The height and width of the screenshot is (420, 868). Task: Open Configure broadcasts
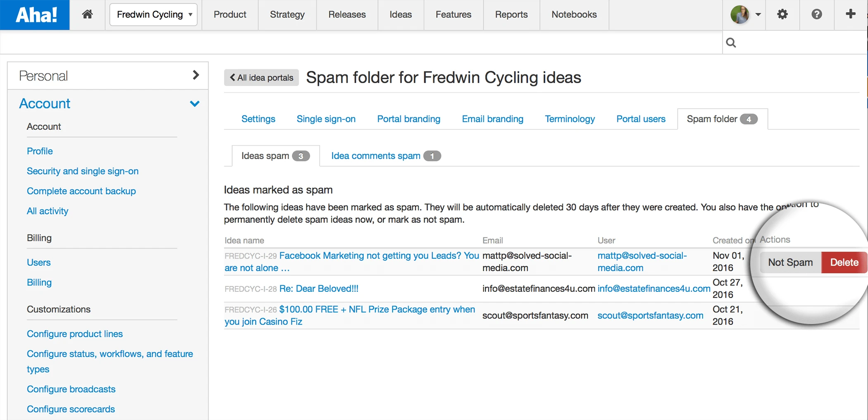point(71,389)
